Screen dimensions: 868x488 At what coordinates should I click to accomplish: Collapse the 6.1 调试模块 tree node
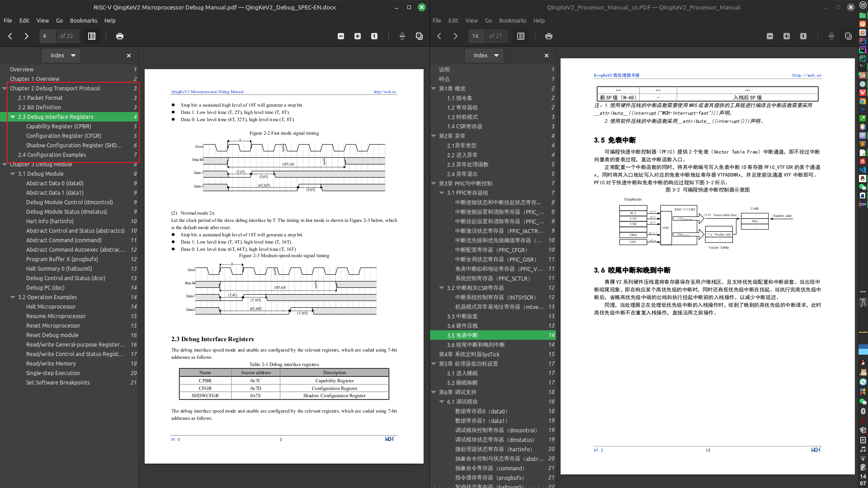(x=442, y=402)
